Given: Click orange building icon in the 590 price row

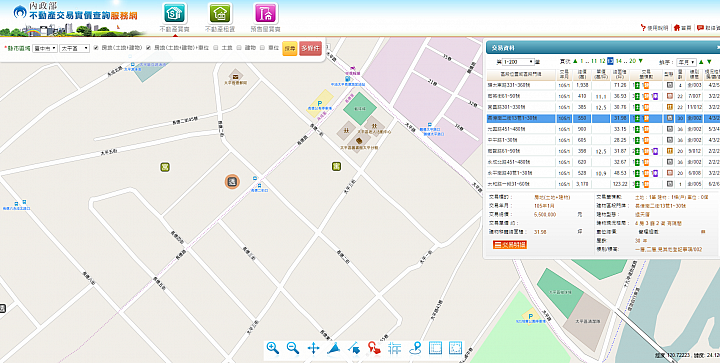Looking at the screenshot, I should pos(646,129).
